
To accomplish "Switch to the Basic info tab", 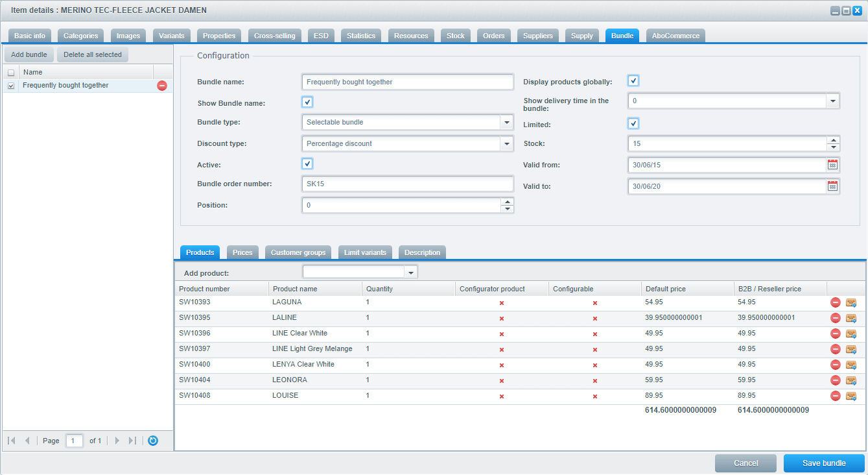I will tap(30, 36).
